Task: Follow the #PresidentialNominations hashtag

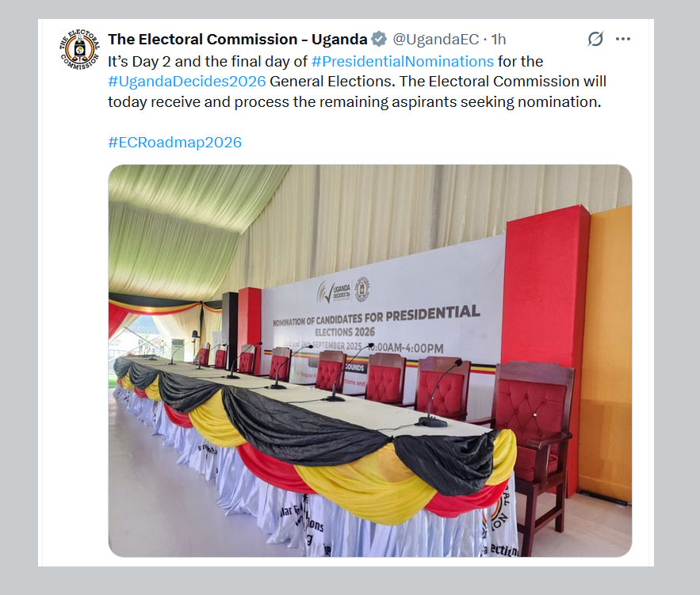Action: click(403, 62)
